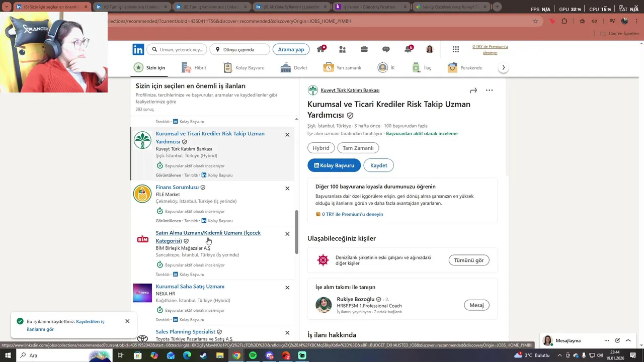Focus the job title search field

tap(177, 49)
